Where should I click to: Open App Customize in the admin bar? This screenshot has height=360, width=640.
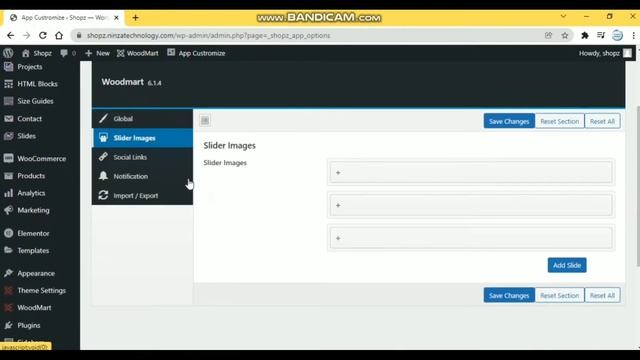click(196, 53)
